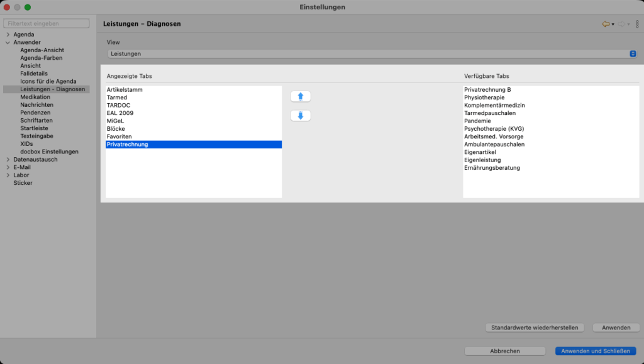Choose Pandemie from Verfügbare Tabs

(x=477, y=121)
